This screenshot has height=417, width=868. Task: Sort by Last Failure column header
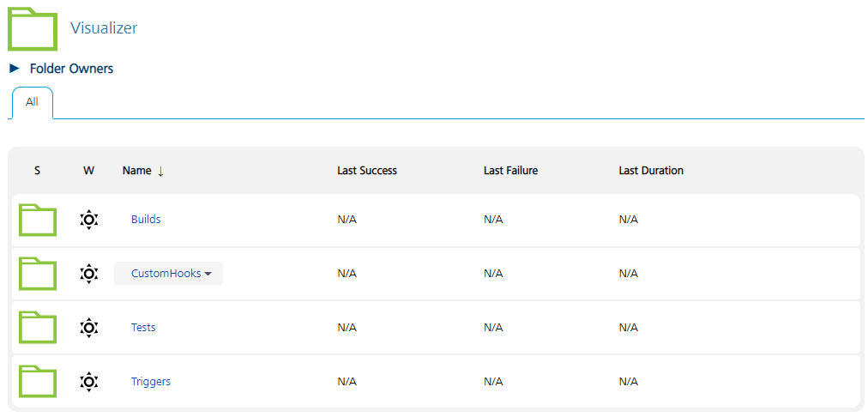(510, 171)
